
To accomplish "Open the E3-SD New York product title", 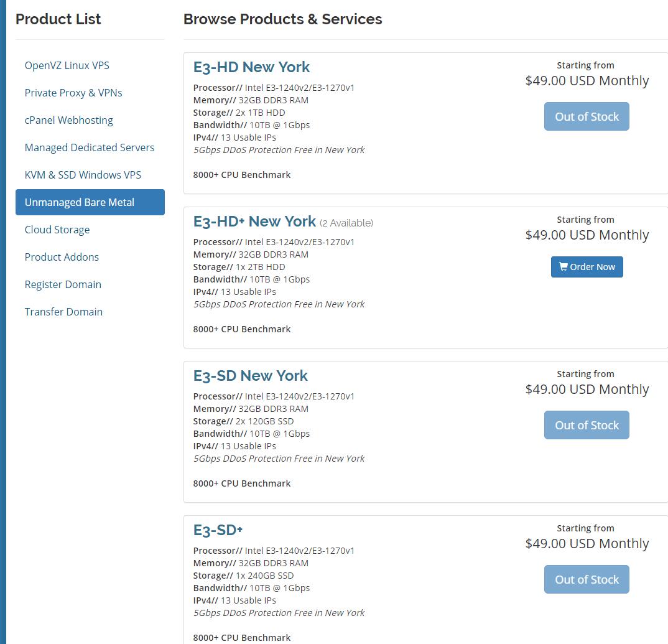I will pos(250,376).
